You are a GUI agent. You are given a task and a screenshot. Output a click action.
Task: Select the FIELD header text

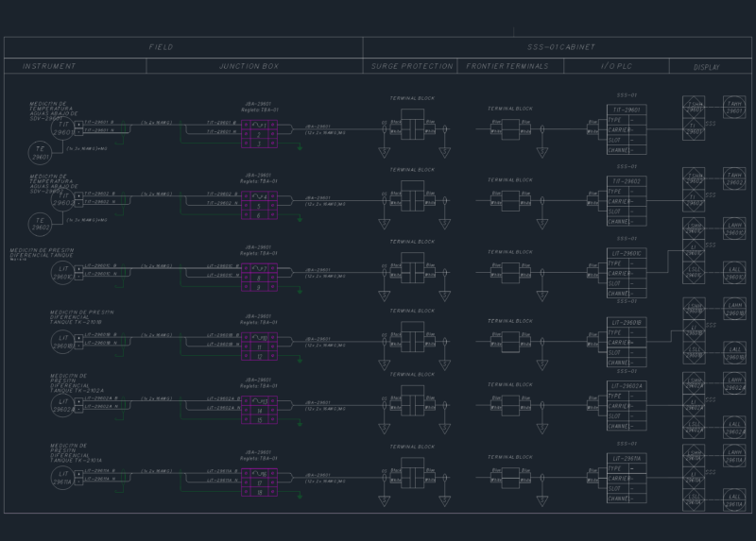(161, 47)
